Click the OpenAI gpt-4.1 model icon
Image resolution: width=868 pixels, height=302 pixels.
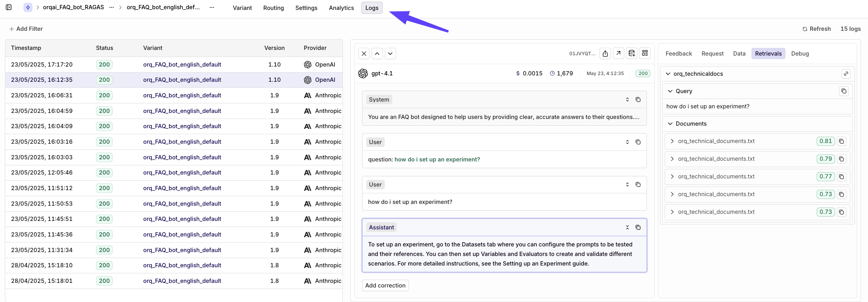pyautogui.click(x=363, y=73)
